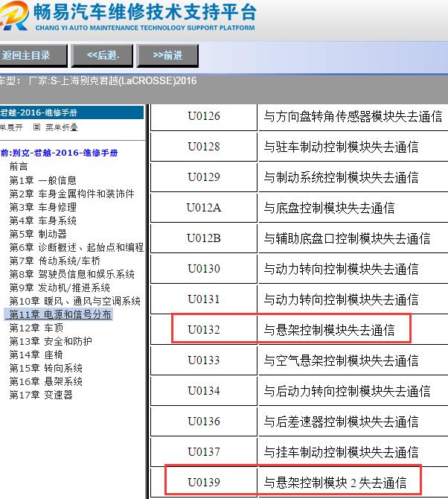Go forward with the >>前进 button
Image resolution: width=448 pixels, height=499 pixels.
click(x=167, y=56)
